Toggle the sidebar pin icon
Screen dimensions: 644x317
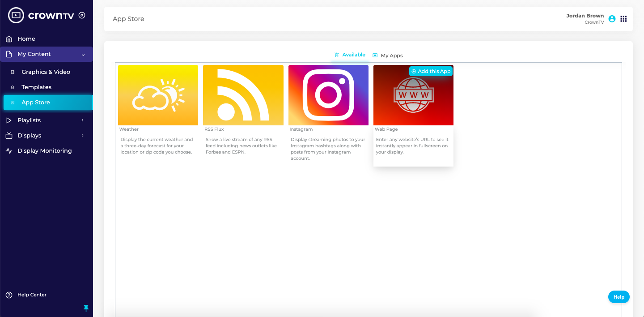tap(86, 308)
